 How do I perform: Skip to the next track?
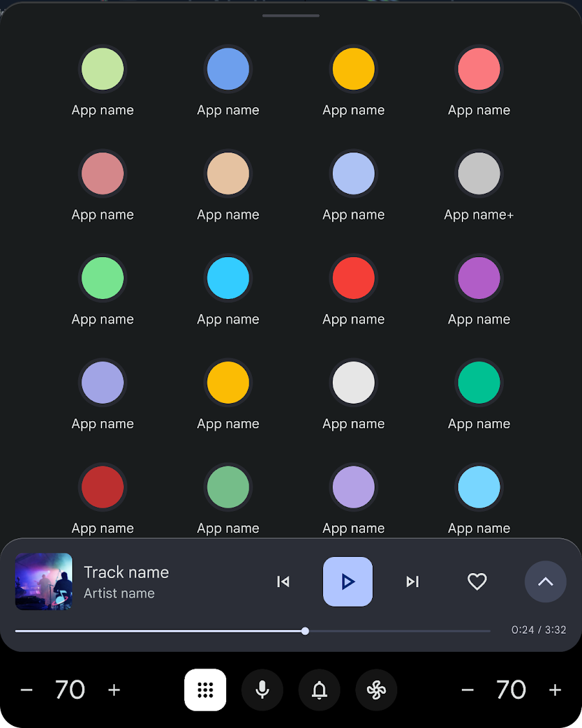(413, 581)
